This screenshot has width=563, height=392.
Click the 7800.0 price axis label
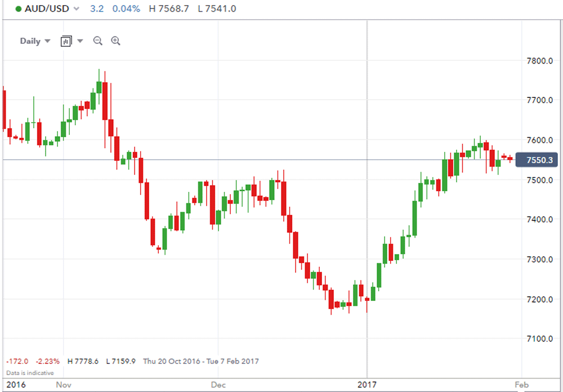(x=540, y=61)
